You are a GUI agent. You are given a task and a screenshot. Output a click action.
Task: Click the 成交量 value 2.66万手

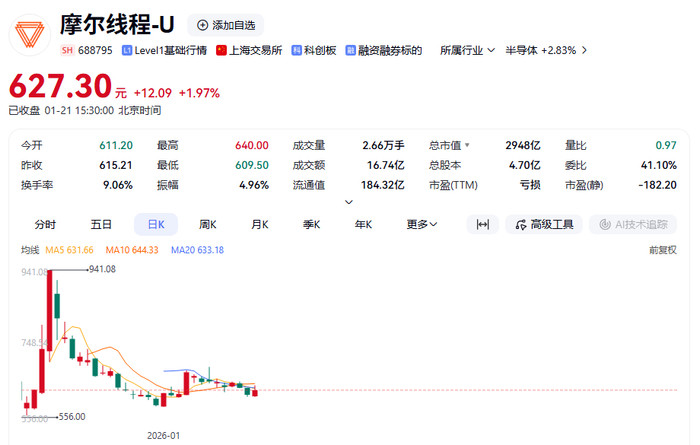pyautogui.click(x=383, y=146)
